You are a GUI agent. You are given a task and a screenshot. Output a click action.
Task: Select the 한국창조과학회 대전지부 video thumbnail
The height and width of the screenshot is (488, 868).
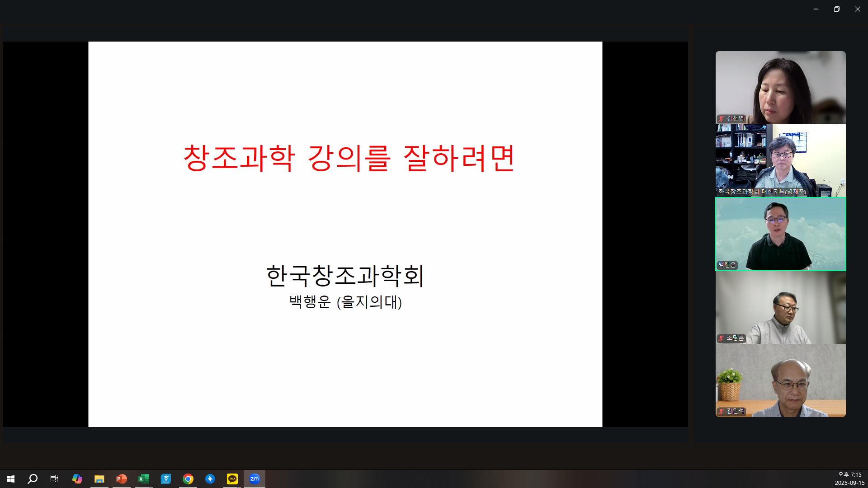[x=781, y=160]
